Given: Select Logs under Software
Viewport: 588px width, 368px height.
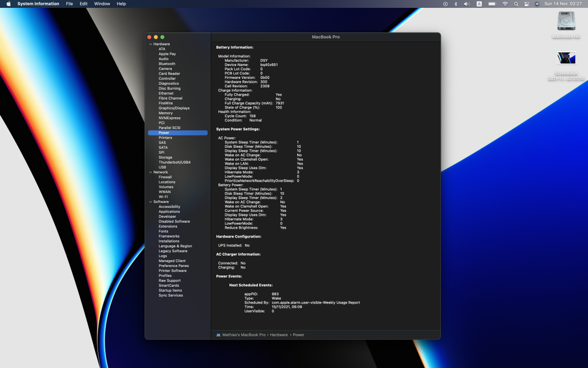Looking at the screenshot, I should click(163, 256).
